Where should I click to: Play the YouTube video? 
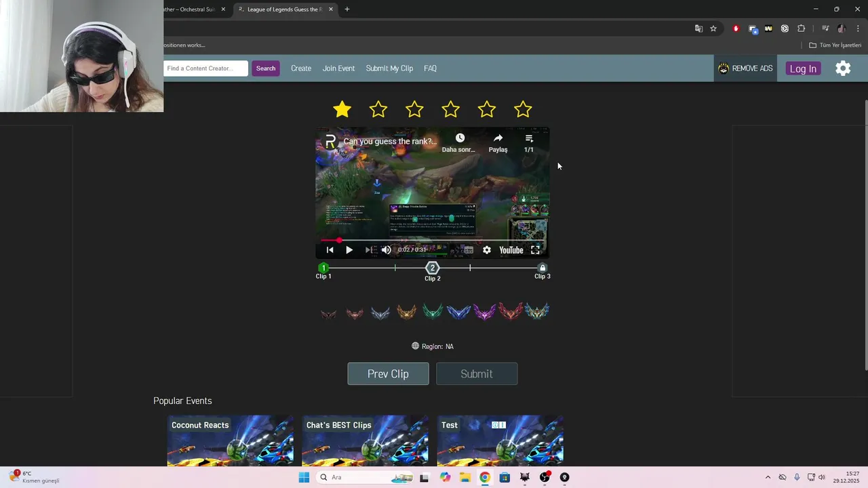(x=349, y=250)
